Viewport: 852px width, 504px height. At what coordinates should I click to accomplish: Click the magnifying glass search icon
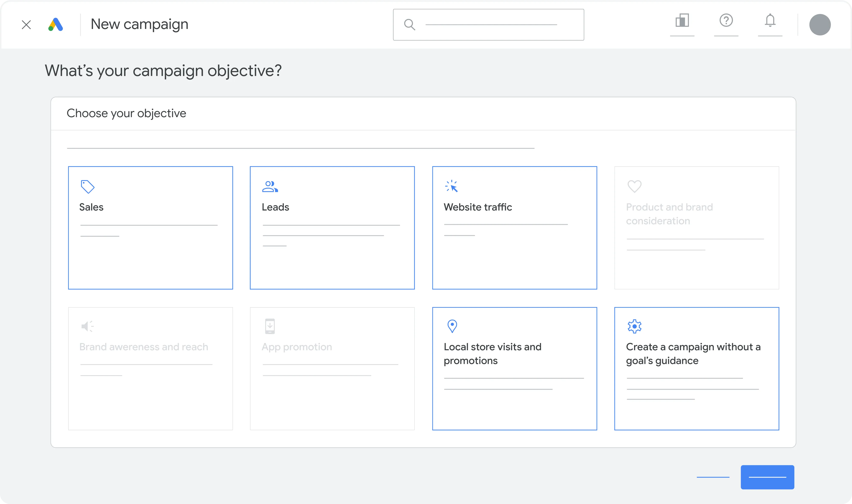[x=409, y=25]
